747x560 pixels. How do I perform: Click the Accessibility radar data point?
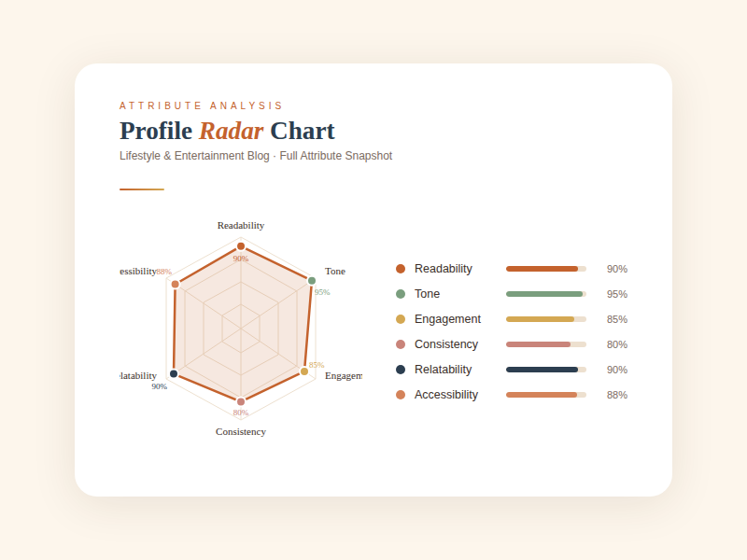coord(175,284)
